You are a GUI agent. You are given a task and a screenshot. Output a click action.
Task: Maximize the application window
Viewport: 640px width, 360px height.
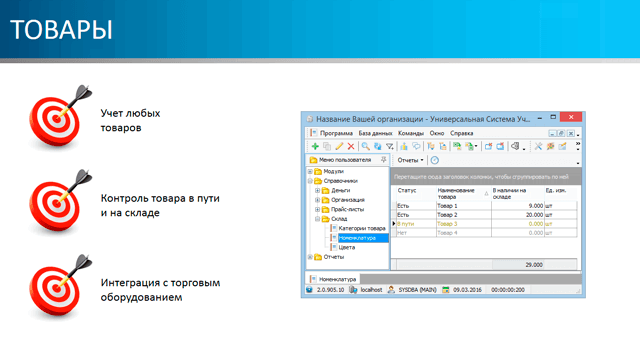pos(553,117)
